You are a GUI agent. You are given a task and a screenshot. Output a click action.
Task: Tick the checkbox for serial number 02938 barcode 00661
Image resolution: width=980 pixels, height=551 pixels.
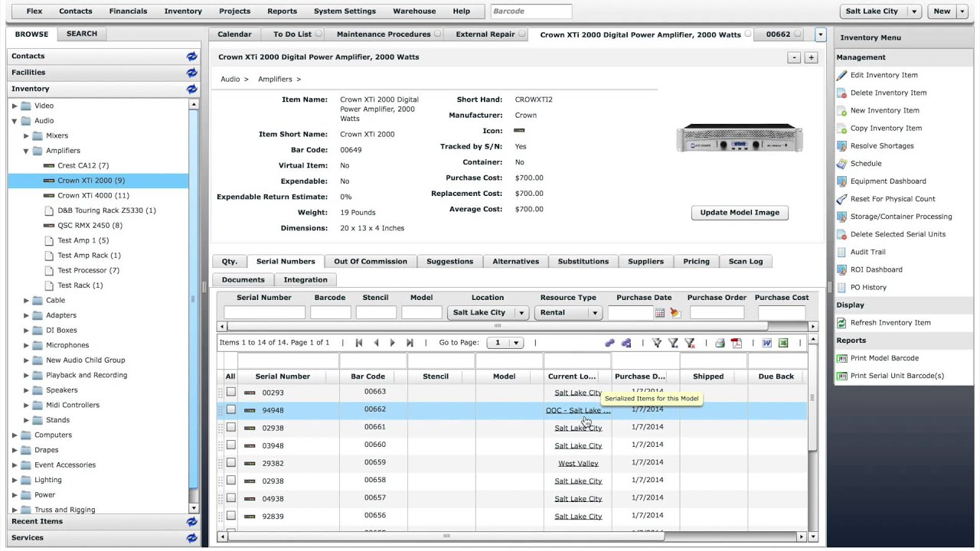coord(231,427)
